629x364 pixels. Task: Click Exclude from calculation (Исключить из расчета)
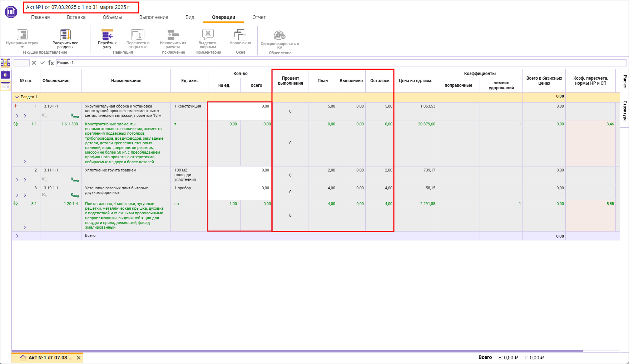pos(173,35)
